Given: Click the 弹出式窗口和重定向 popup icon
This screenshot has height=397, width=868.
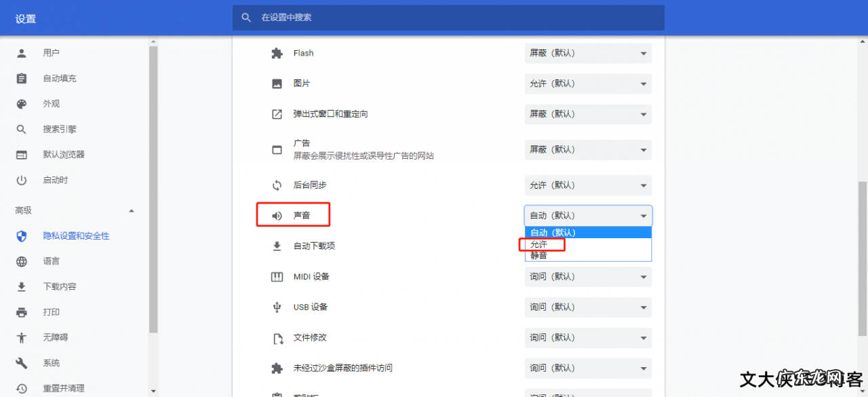Looking at the screenshot, I should point(277,113).
